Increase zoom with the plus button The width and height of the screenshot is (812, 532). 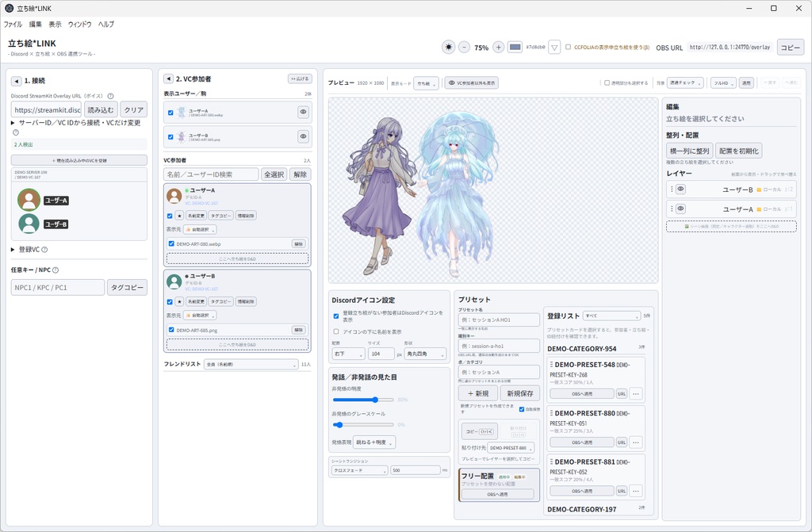tap(498, 47)
